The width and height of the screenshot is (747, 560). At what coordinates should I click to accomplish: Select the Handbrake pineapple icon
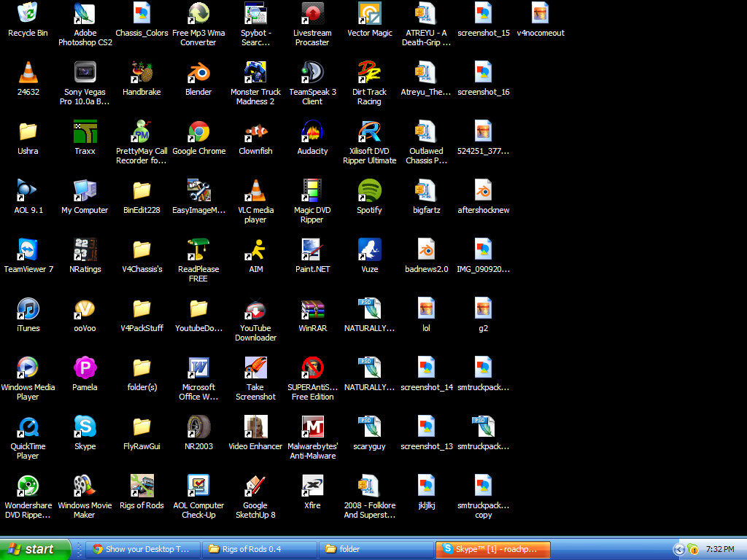(142, 72)
